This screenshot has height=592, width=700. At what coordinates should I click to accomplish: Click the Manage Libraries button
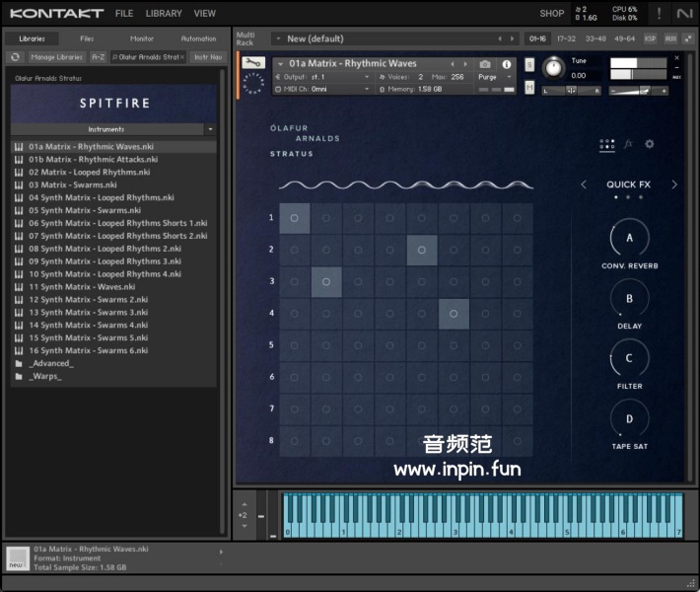(57, 57)
